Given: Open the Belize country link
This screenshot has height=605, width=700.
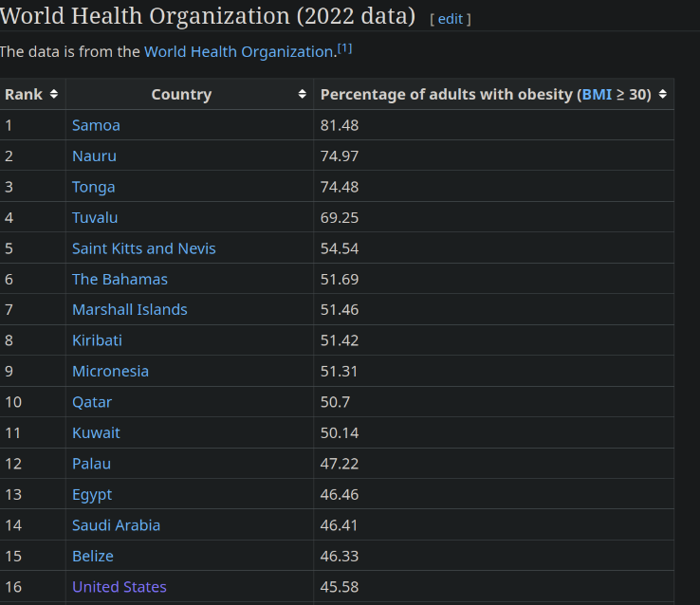Looking at the screenshot, I should 93,556.
